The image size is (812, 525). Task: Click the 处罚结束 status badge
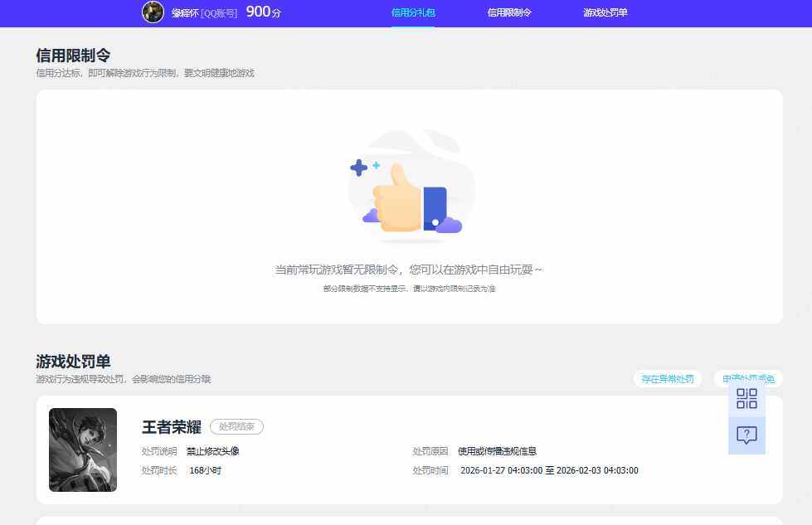[x=236, y=426]
